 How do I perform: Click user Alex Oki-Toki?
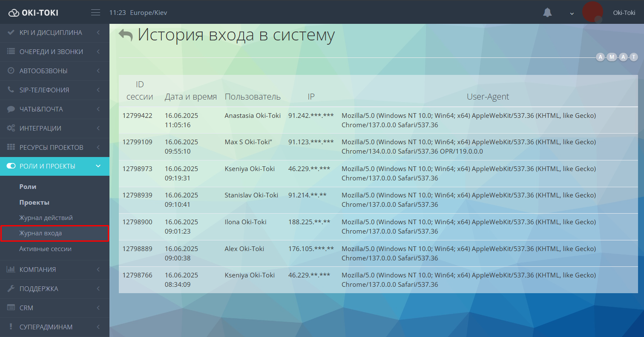tap(244, 248)
